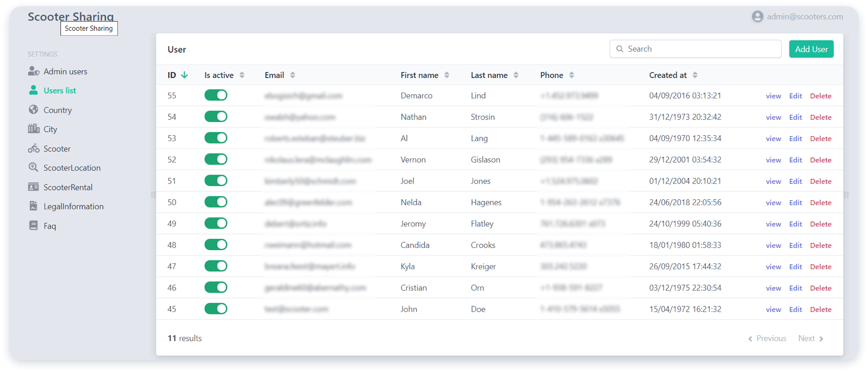Open ScooterRental section

[x=68, y=187]
